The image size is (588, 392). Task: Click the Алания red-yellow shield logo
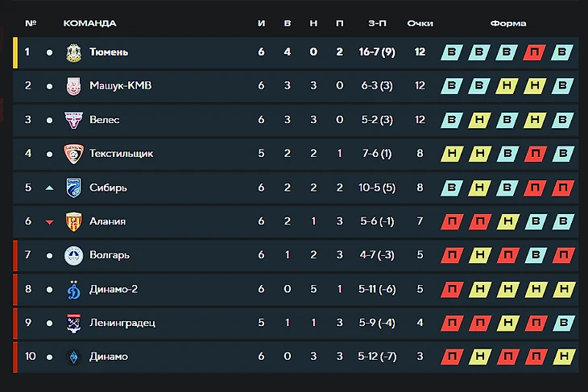pos(73,221)
